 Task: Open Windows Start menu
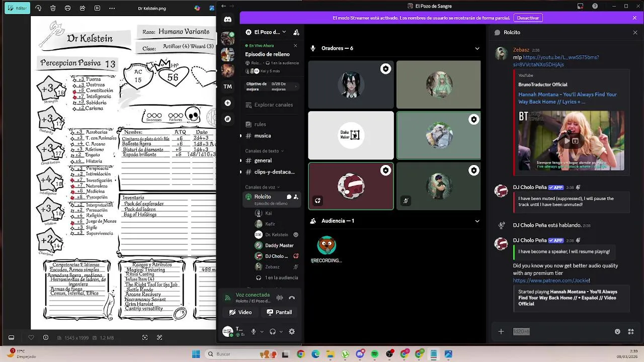(x=196, y=354)
